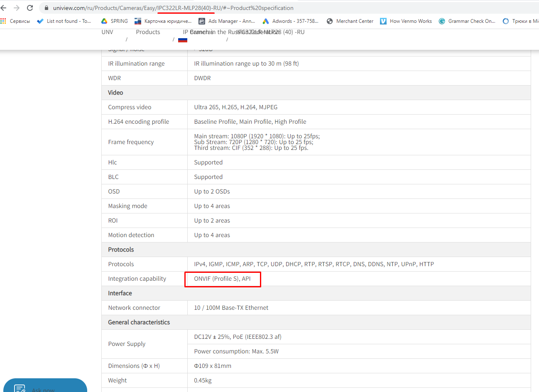
Task: Open the Adwords bookmark
Action: pos(290,21)
